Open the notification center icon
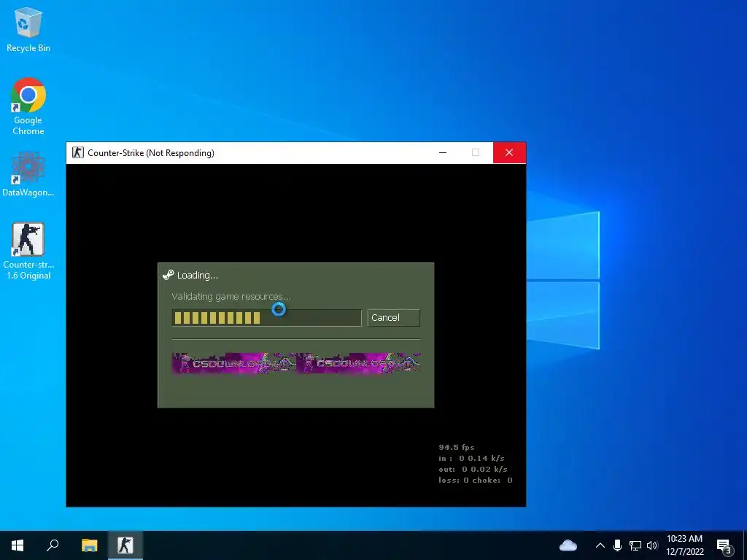 tap(724, 546)
